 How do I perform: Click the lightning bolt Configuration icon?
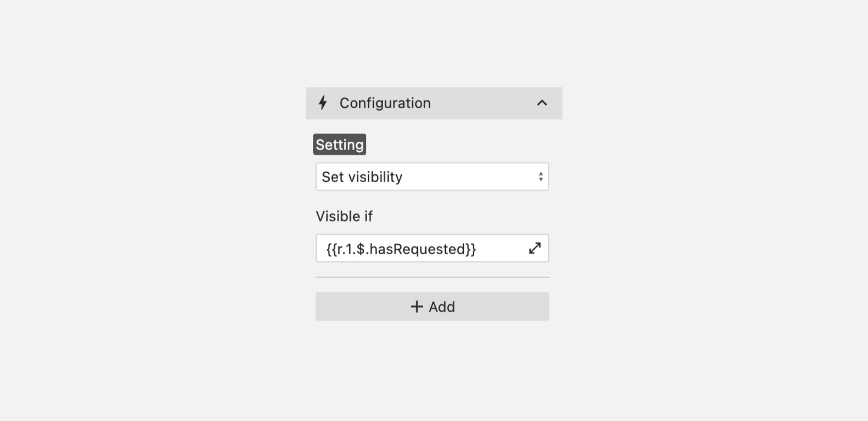tap(322, 103)
